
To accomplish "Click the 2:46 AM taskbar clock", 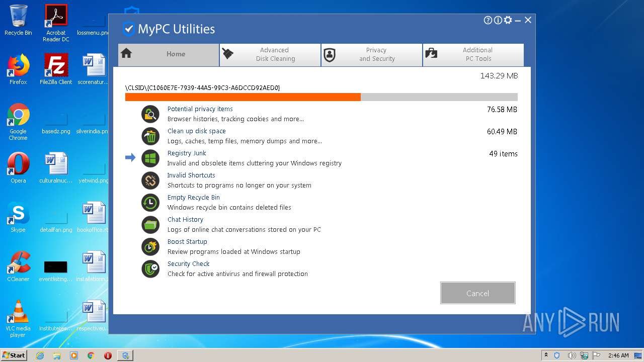I will 618,355.
